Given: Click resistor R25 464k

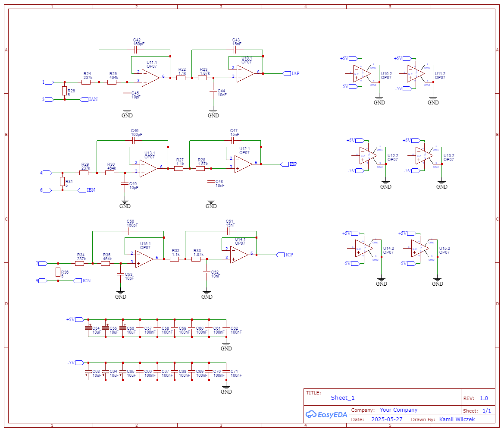Looking at the screenshot, I should [x=112, y=82].
